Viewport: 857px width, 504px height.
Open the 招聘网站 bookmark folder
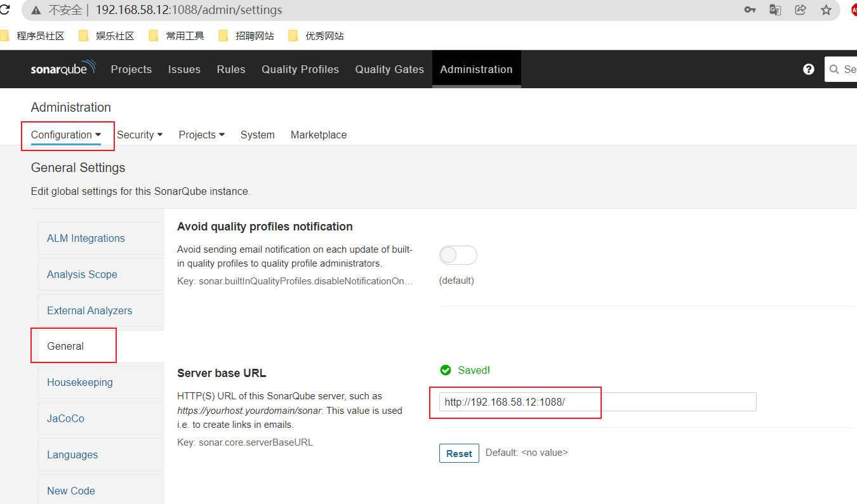246,36
